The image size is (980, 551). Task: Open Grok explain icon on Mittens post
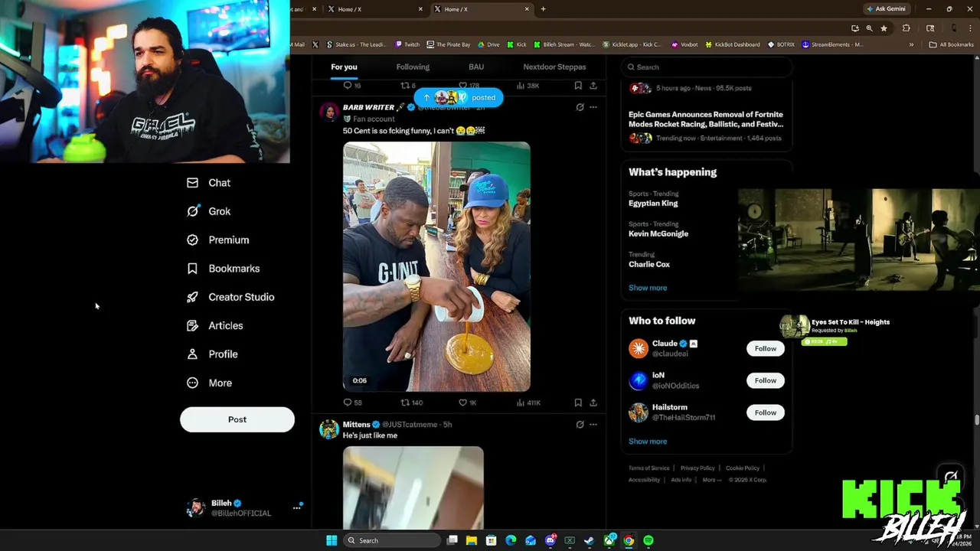580,424
